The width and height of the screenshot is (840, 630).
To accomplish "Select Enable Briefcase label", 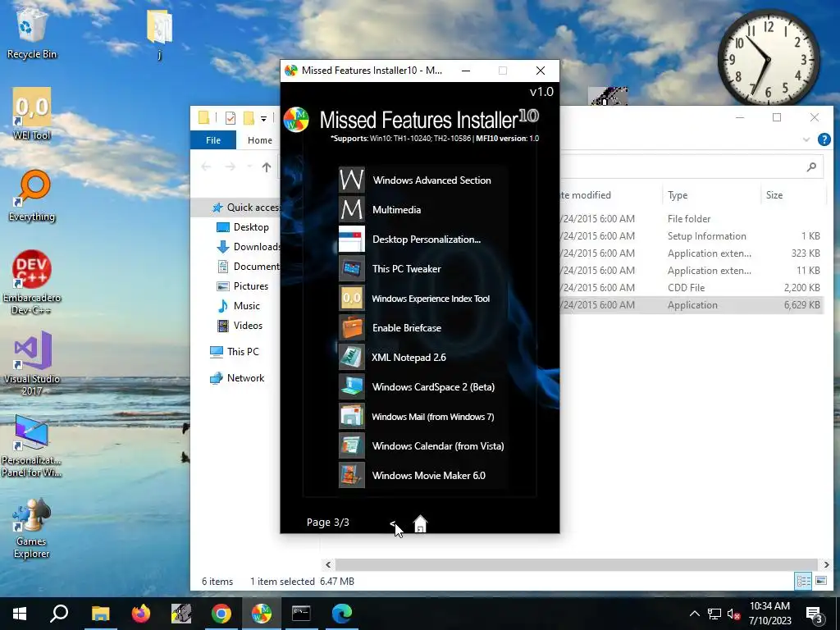I will tap(407, 328).
